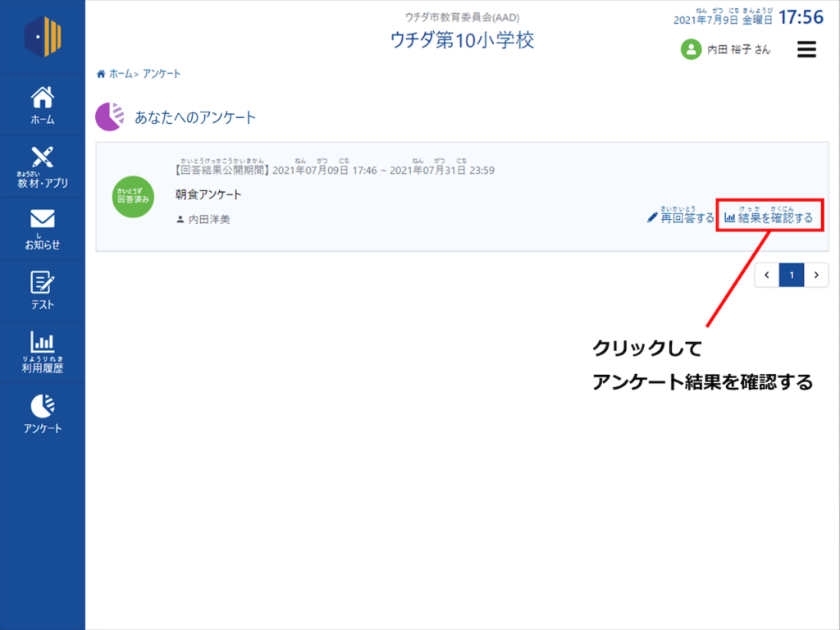Screen dimensions: 840x630
Task: Open アンケート in the sidebar
Action: [42, 414]
